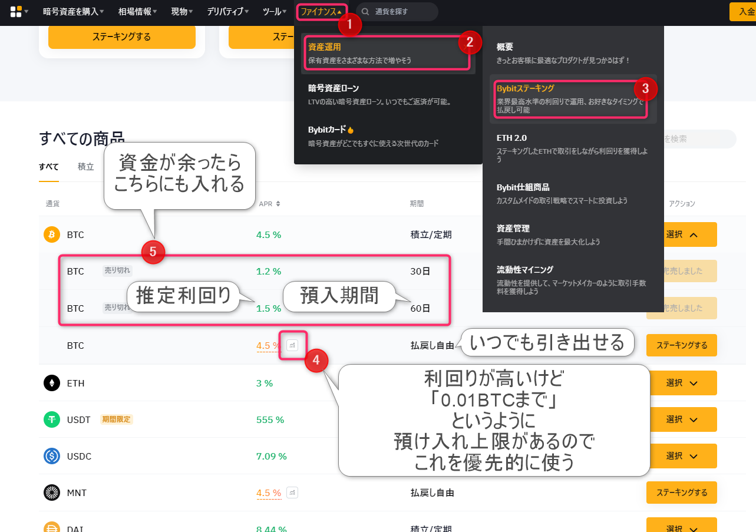Click the 入金 button in the header
The image size is (756, 532).
pos(742,12)
